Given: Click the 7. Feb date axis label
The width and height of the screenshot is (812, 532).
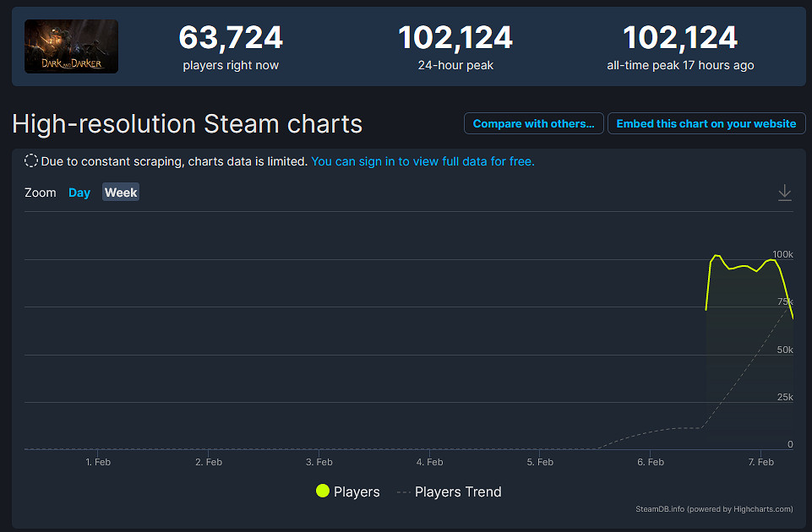Looking at the screenshot, I should tap(761, 462).
